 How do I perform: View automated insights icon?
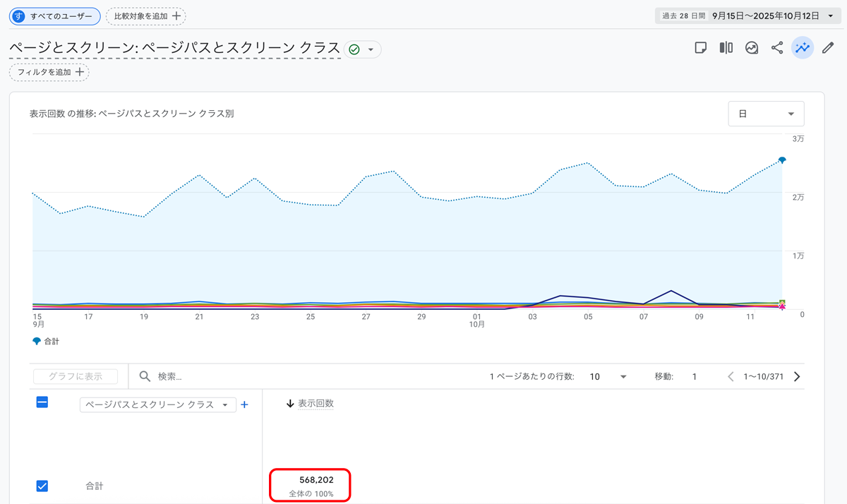[x=751, y=47]
